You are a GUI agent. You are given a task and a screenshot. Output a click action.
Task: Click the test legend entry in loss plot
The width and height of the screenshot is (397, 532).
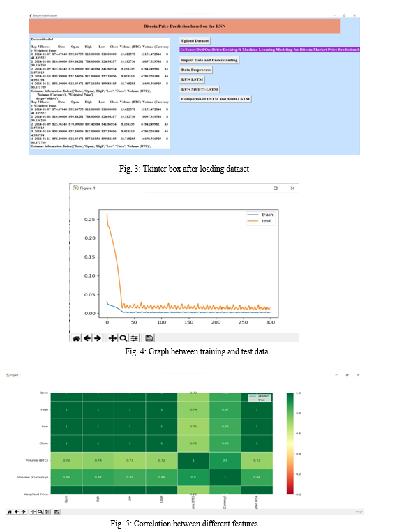pos(260,221)
